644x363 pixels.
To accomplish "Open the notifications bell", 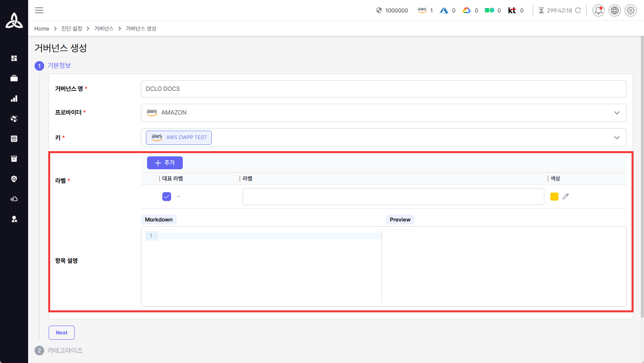I will 598,10.
